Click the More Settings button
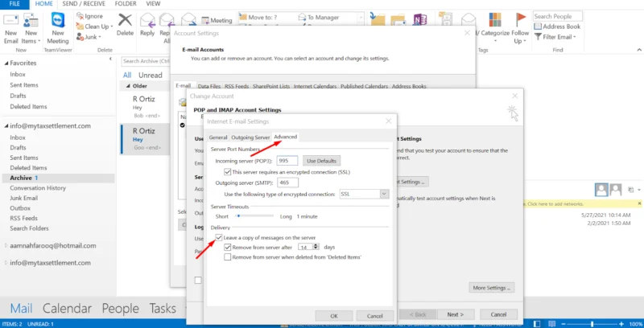Viewport: 644px width, 328px height. point(492,288)
